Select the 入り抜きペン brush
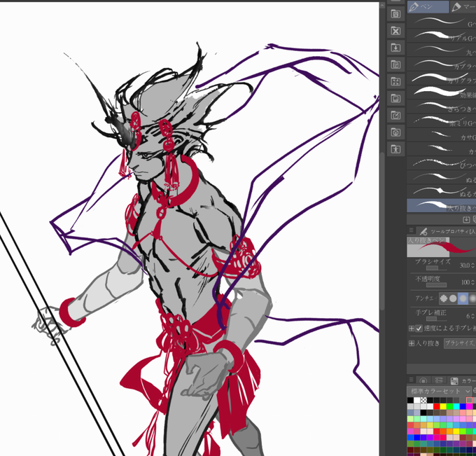 click(x=442, y=205)
